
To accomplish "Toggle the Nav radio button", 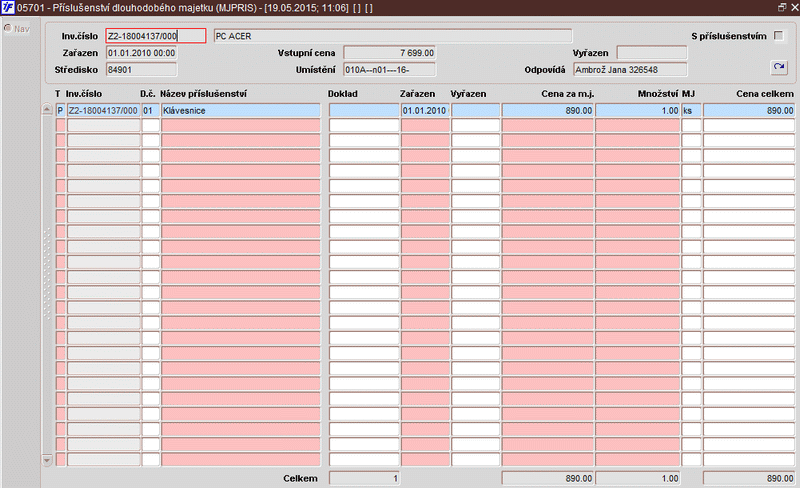I will point(8,28).
